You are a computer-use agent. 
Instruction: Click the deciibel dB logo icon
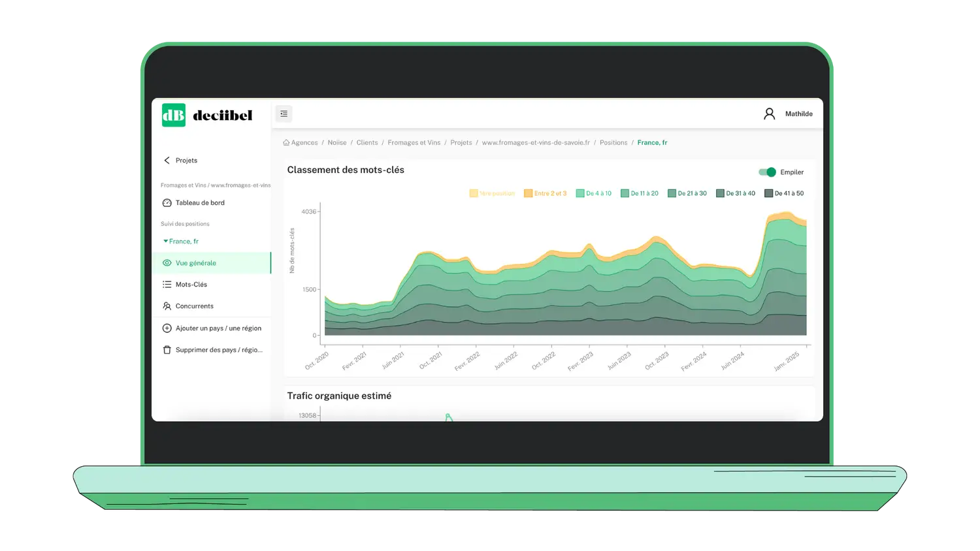pos(174,116)
